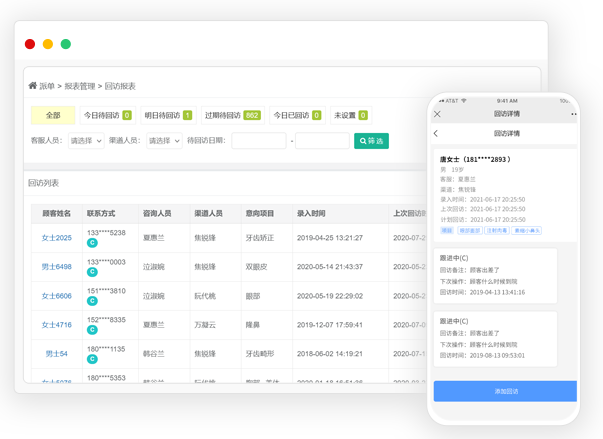Screen dimensions: 603x439
Task: Click the 待回访日期 start date field
Action: (x=258, y=141)
